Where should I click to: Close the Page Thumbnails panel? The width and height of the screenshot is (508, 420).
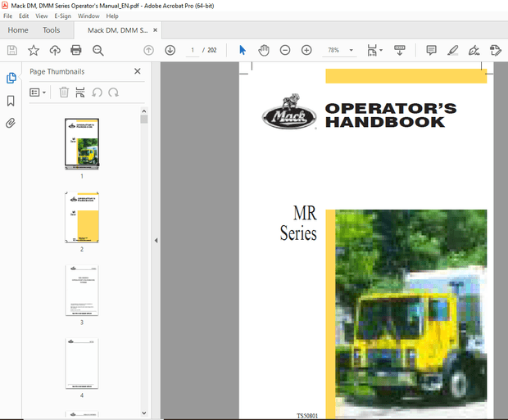[138, 71]
